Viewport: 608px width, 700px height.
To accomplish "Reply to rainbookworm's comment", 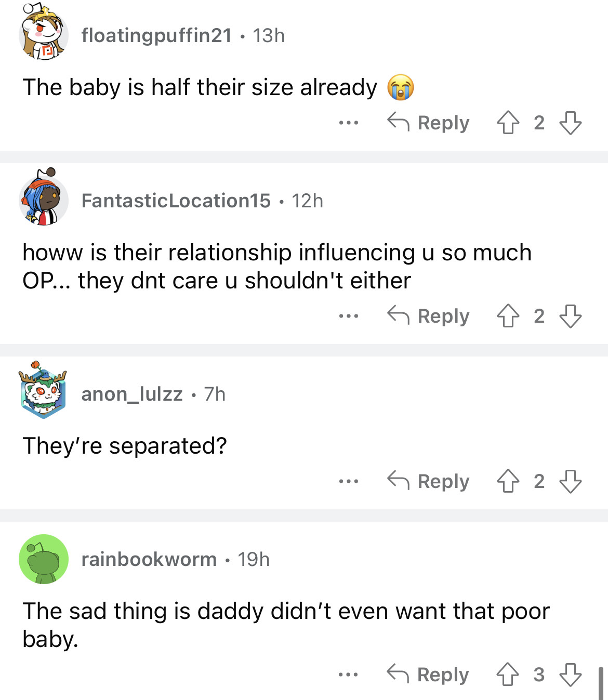I will [x=428, y=675].
